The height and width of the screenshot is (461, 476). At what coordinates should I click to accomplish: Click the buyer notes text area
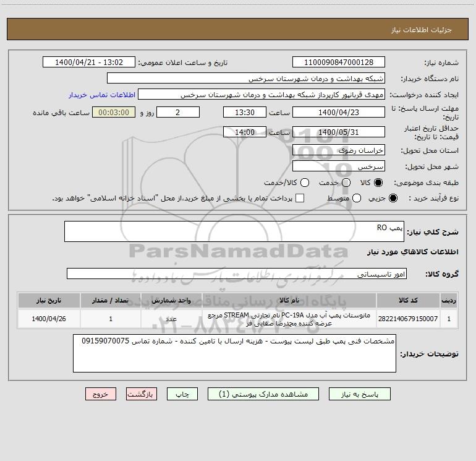pyautogui.click(x=234, y=353)
